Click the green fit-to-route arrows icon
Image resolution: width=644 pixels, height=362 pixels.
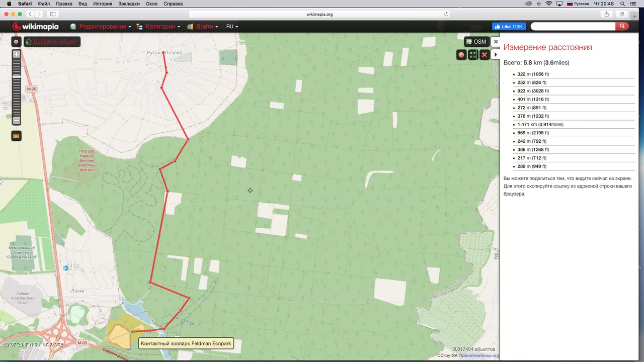pyautogui.click(x=473, y=55)
